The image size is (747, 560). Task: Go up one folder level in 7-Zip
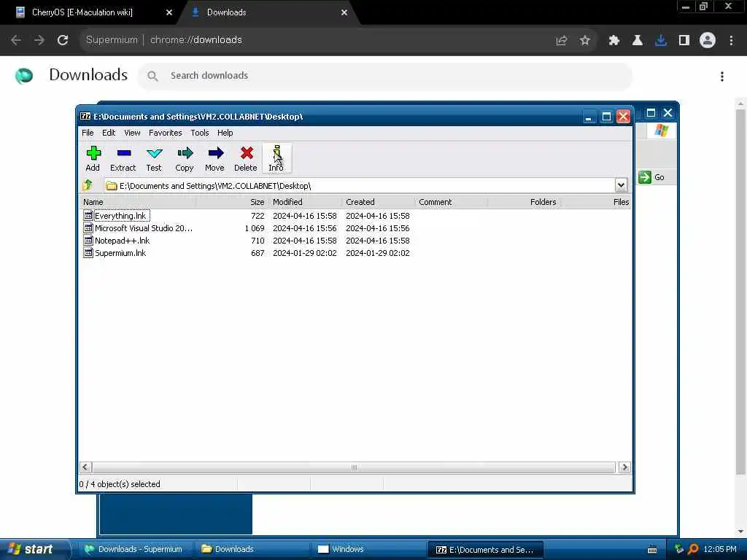click(88, 185)
